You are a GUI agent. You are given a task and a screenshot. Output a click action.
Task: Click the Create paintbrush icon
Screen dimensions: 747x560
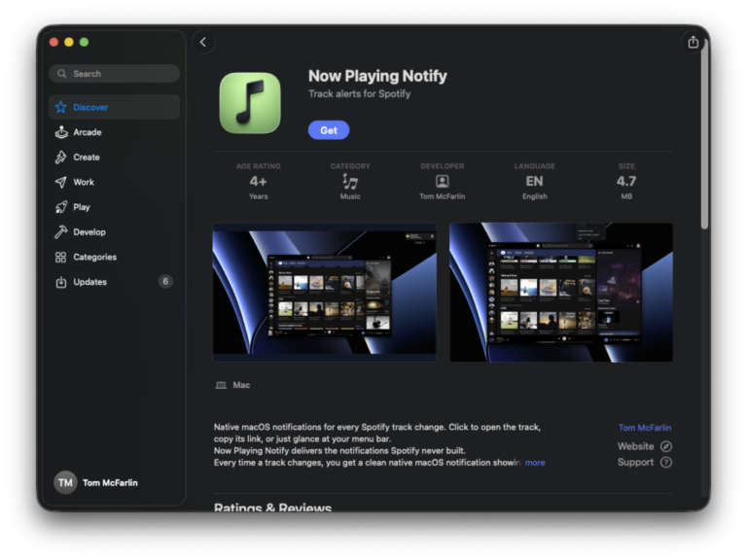pyautogui.click(x=61, y=157)
